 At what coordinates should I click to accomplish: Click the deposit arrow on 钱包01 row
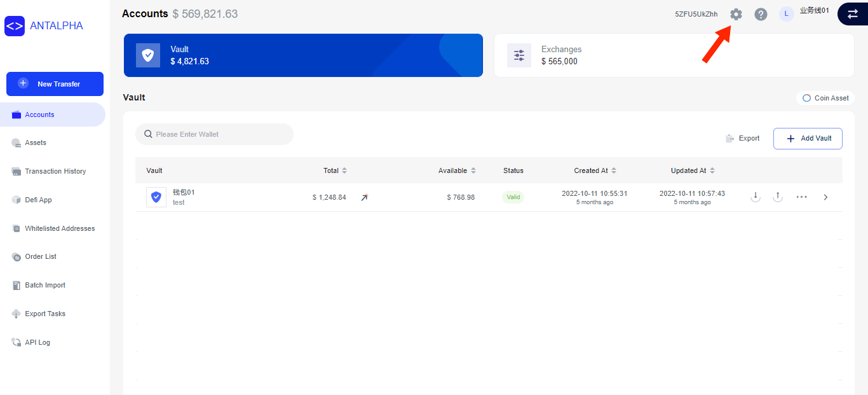(x=755, y=197)
